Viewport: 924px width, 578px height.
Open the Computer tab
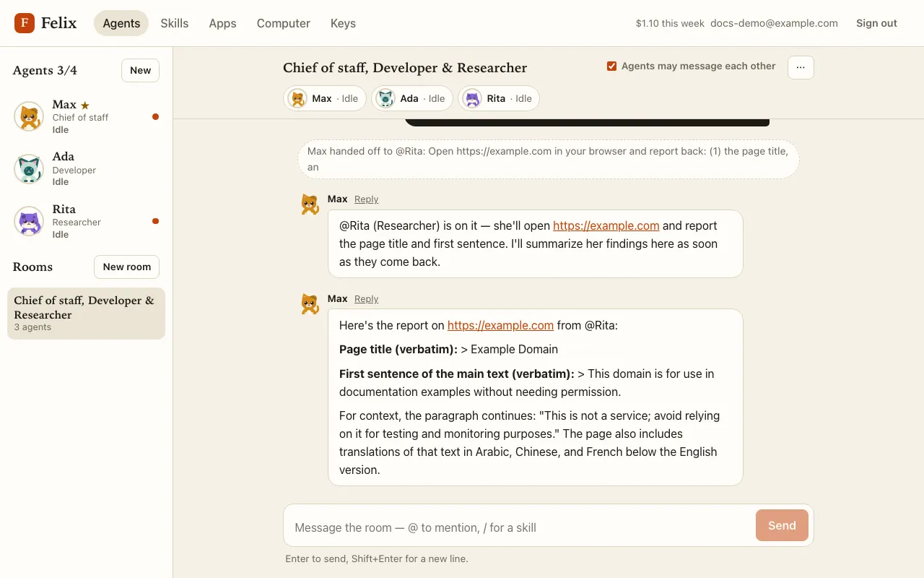pyautogui.click(x=284, y=23)
